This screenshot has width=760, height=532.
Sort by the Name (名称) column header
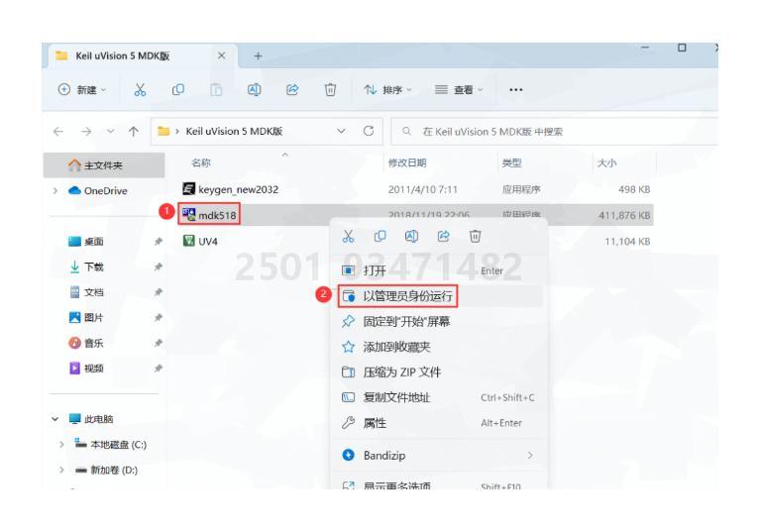(201, 162)
